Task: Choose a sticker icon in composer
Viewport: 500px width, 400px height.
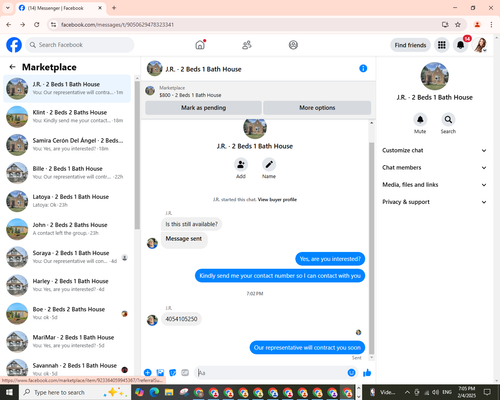Action: [173, 373]
